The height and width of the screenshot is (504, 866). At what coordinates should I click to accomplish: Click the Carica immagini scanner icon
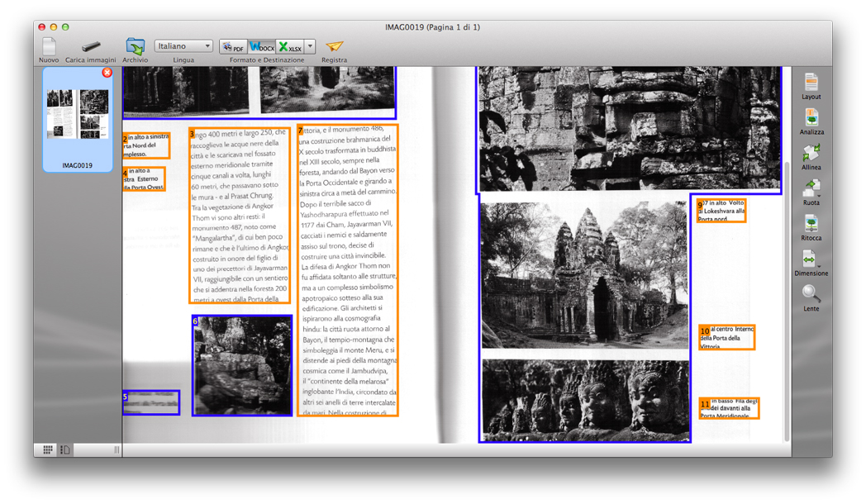(91, 46)
